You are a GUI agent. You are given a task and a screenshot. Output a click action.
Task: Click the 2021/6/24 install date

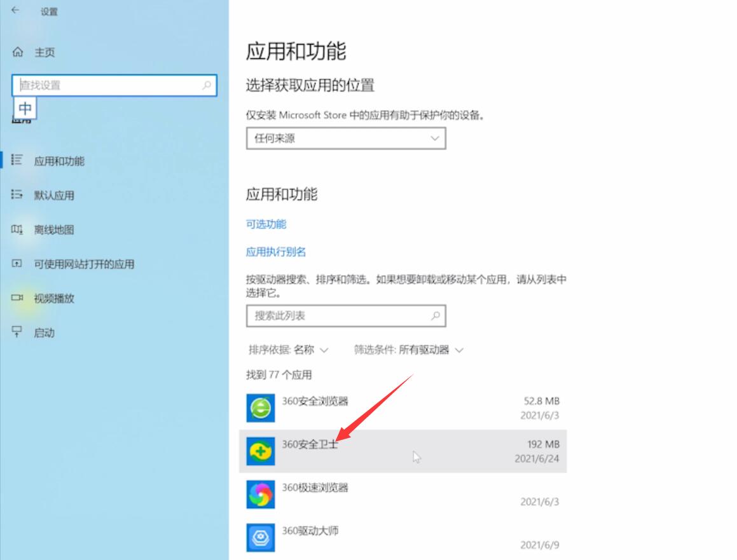coord(537,458)
